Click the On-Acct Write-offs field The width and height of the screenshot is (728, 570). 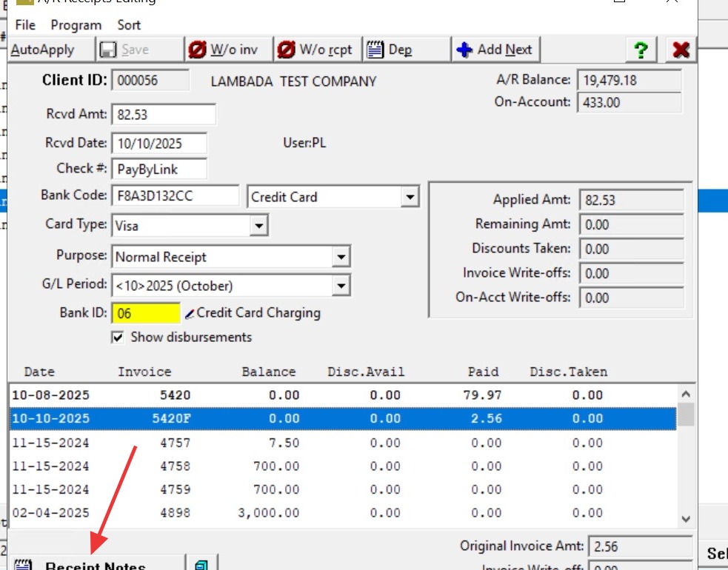point(632,298)
